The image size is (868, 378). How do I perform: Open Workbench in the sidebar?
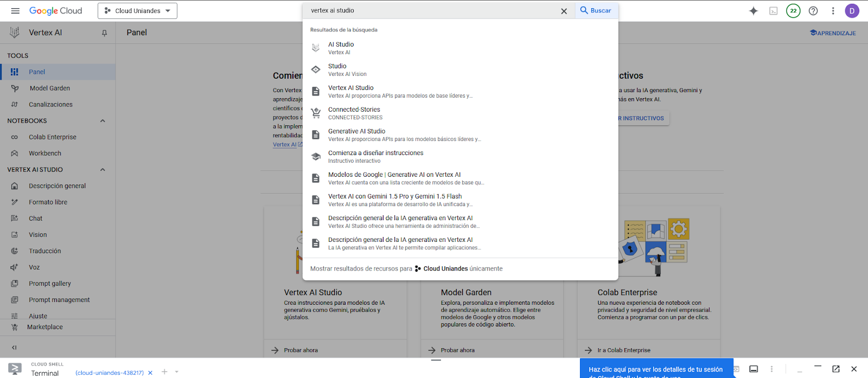pos(58,153)
